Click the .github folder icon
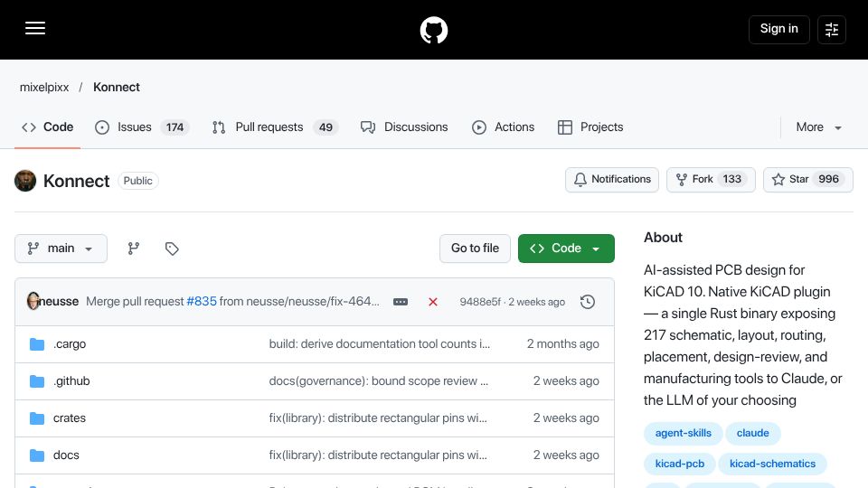Image resolution: width=868 pixels, height=488 pixels. coord(36,381)
